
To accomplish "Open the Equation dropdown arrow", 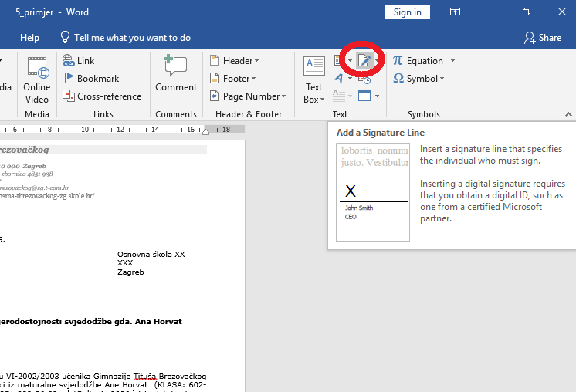I will click(x=453, y=61).
